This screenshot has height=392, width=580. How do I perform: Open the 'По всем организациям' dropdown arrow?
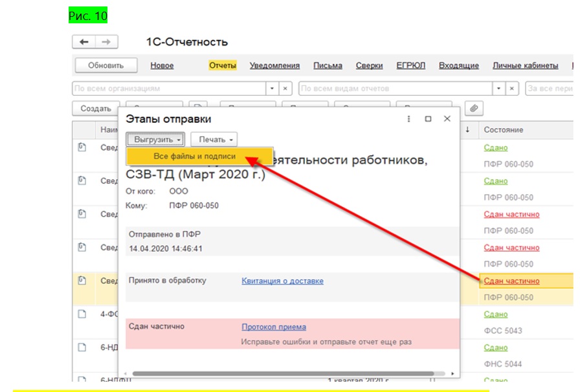pos(273,88)
